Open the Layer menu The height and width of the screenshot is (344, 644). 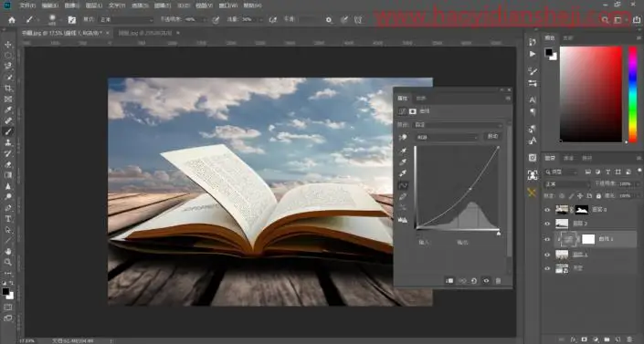click(x=94, y=5)
